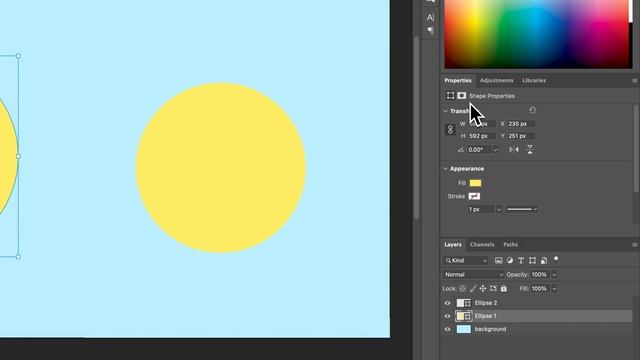The width and height of the screenshot is (640, 360).
Task: Select the background layer name
Action: click(490, 329)
